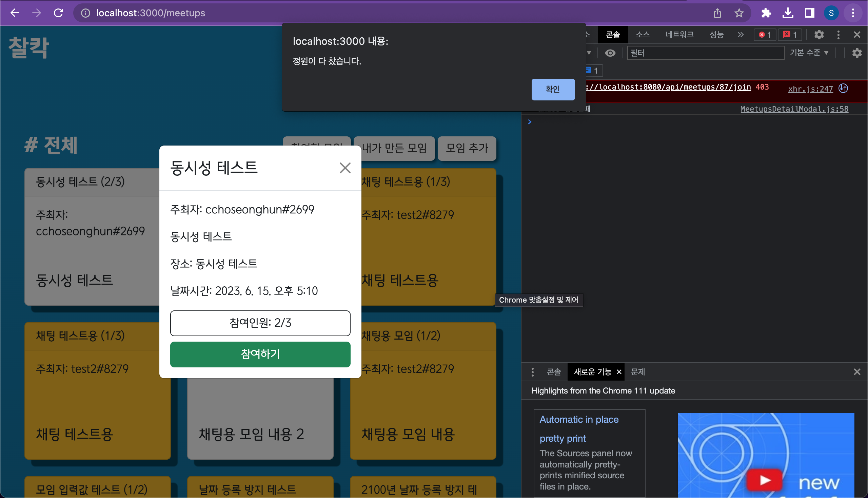Image resolution: width=868 pixels, height=498 pixels.
Task: Open the Extensions puzzle icon
Action: 766,13
